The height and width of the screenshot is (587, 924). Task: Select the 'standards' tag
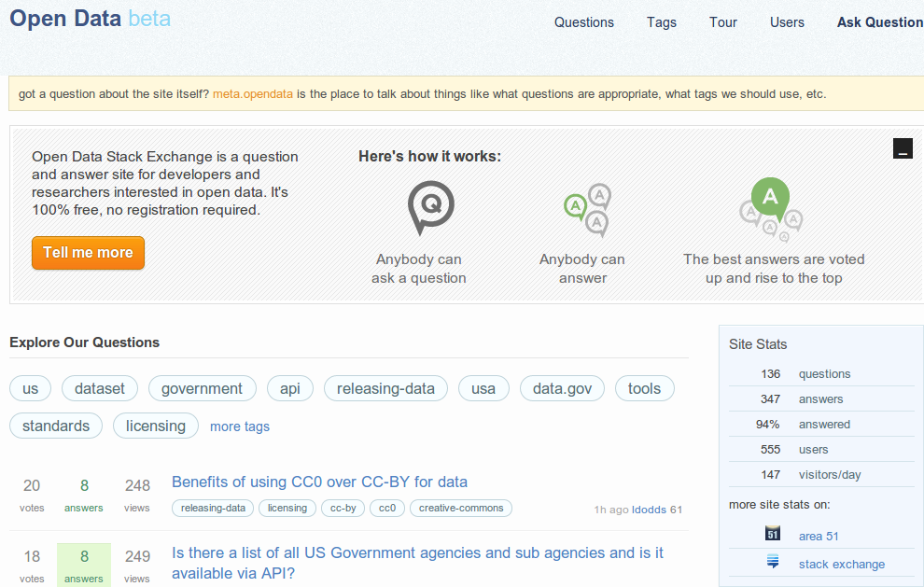click(56, 426)
